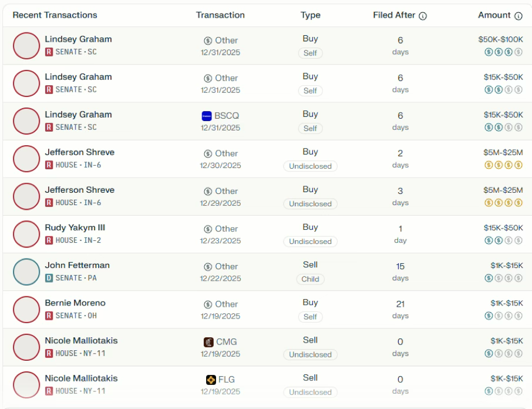Open Rudy Yakym III's name link
The image size is (532, 409).
[75, 228]
